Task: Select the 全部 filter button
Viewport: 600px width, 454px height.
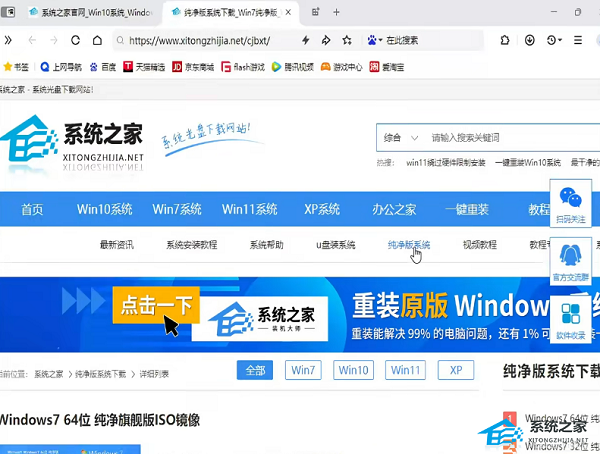Action: point(255,370)
